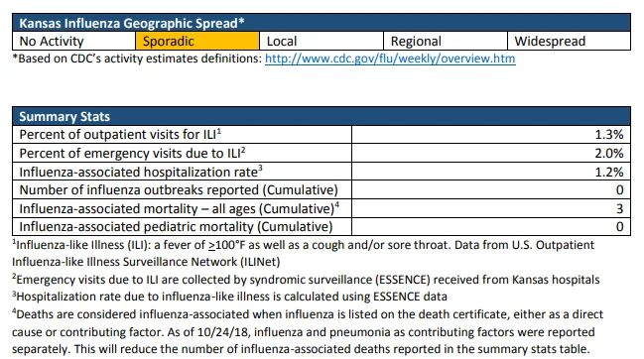Click the 1.3% outpatient value

click(609, 135)
